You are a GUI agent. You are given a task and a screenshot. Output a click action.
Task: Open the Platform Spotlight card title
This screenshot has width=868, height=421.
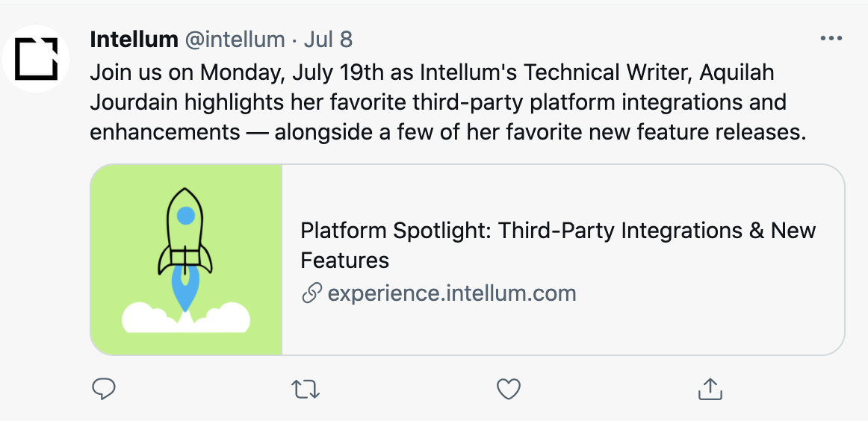[557, 231]
